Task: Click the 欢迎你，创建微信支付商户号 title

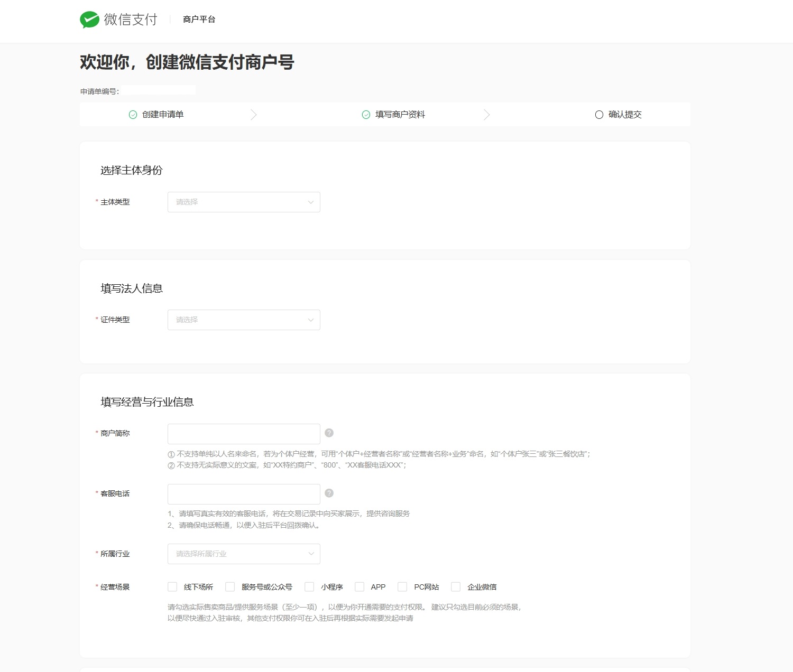Action: point(187,62)
